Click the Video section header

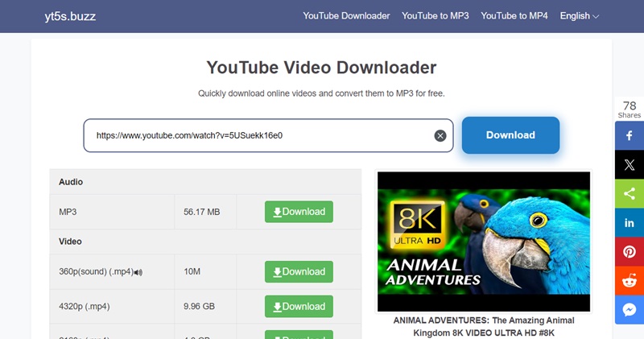click(x=70, y=242)
